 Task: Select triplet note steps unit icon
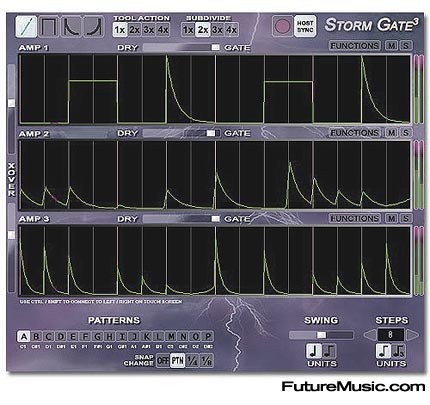[x=398, y=351]
